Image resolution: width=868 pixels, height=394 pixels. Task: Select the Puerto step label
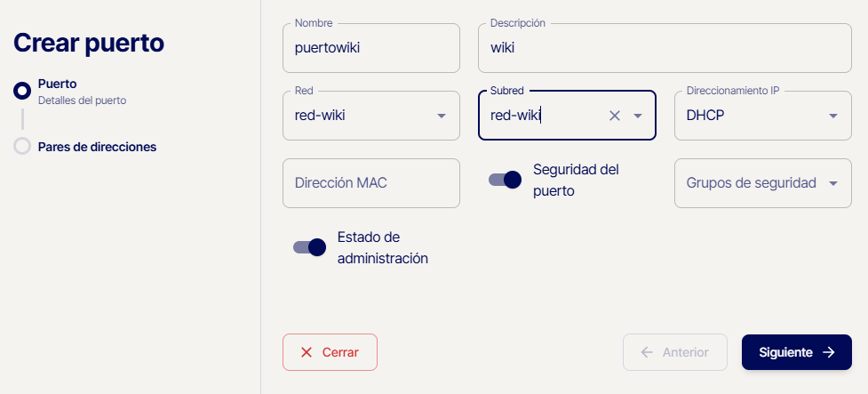pyautogui.click(x=57, y=84)
